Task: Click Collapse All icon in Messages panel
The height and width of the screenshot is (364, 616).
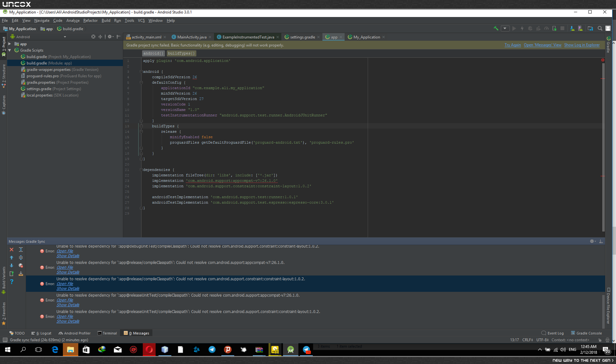Action: pos(21,258)
